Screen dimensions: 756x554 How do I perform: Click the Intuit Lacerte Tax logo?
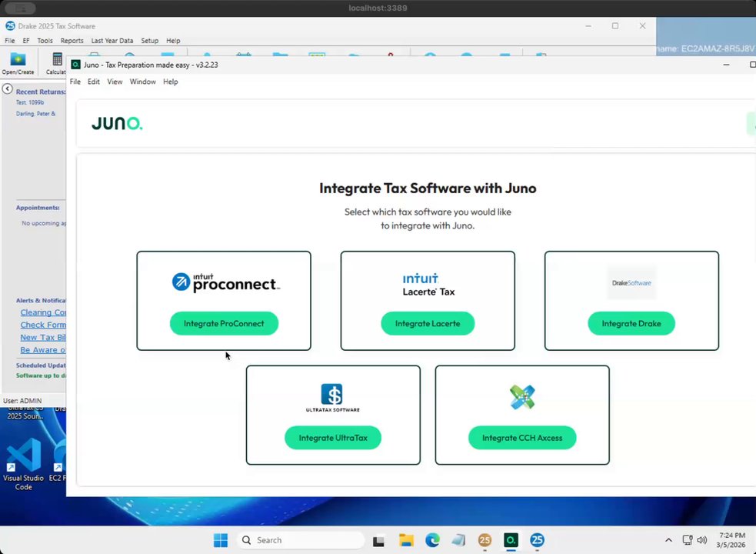[x=428, y=284]
